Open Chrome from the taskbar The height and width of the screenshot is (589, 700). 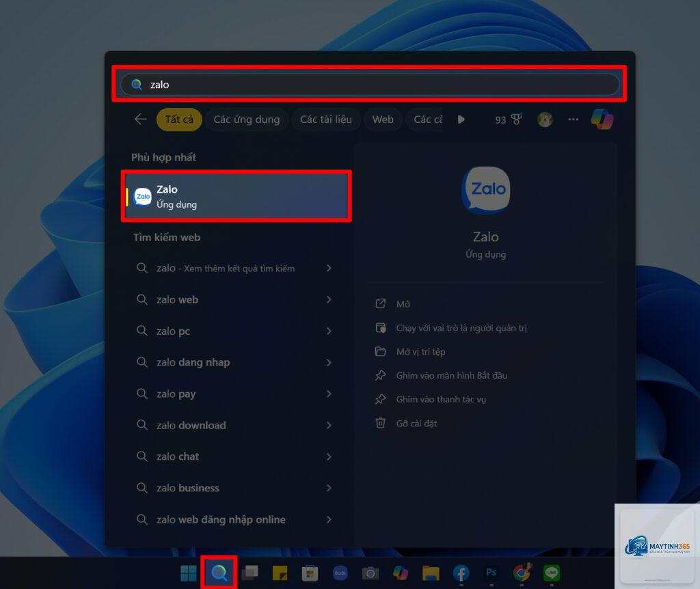(x=522, y=573)
